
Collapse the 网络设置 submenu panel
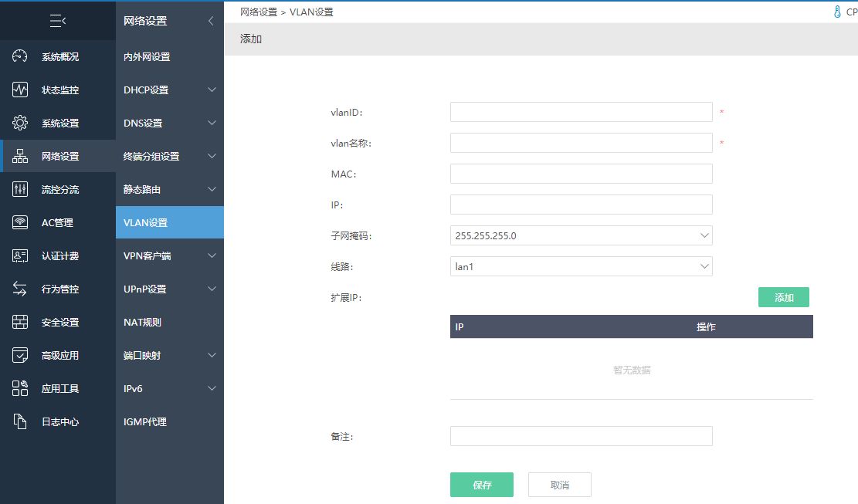pyautogui.click(x=211, y=21)
